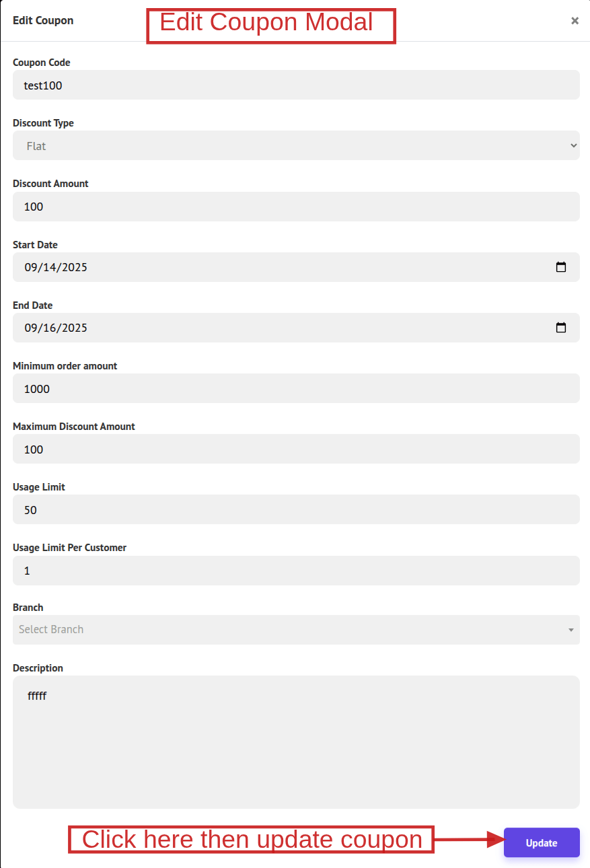This screenshot has height=868, width=590.
Task: Click the Coupon Code input field
Action: [x=296, y=85]
